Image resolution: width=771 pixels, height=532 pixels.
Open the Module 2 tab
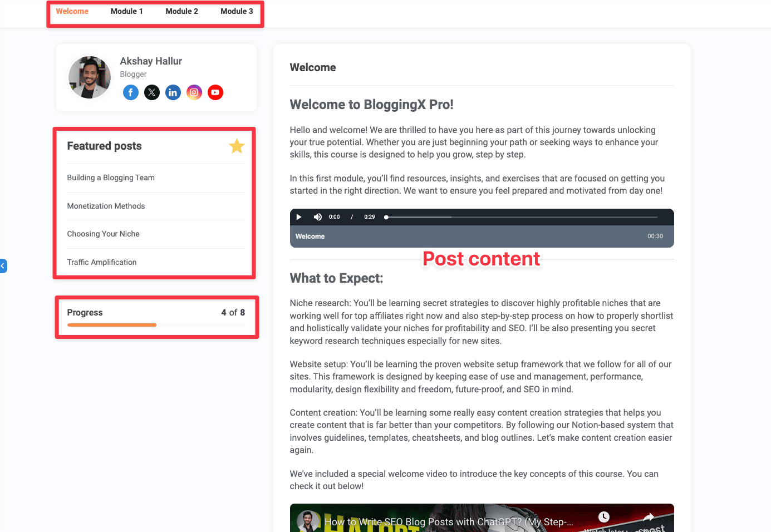pos(181,11)
